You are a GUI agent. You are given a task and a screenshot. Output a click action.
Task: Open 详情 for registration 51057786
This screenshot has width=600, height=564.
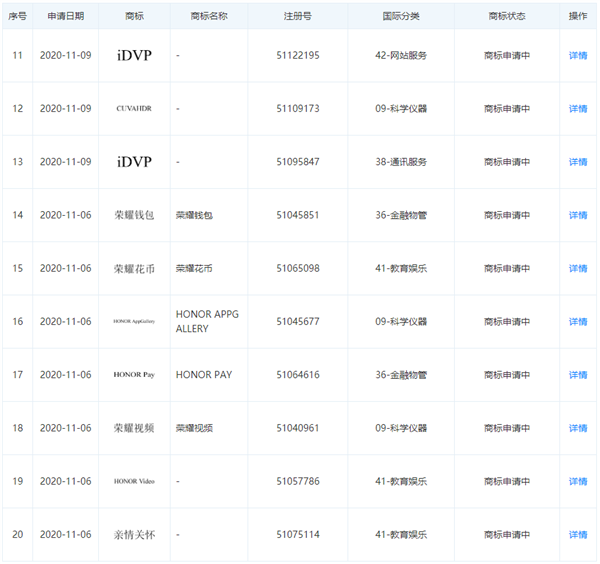tap(577, 481)
